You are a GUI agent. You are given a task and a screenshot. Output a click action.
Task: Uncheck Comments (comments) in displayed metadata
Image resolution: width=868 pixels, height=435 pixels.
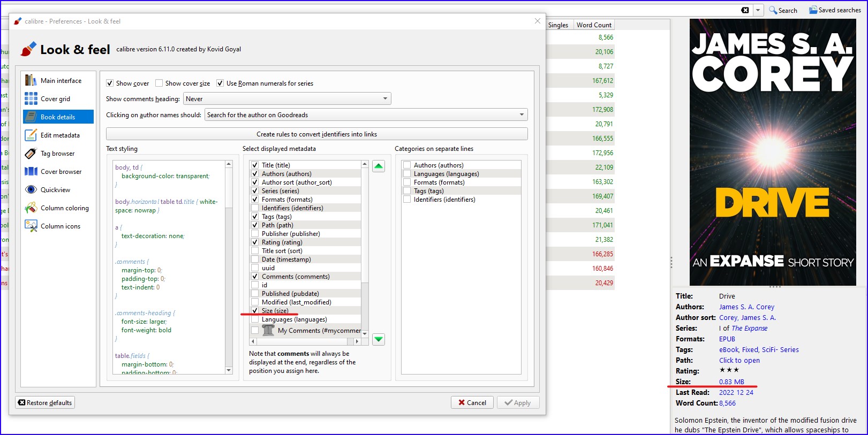pos(255,277)
